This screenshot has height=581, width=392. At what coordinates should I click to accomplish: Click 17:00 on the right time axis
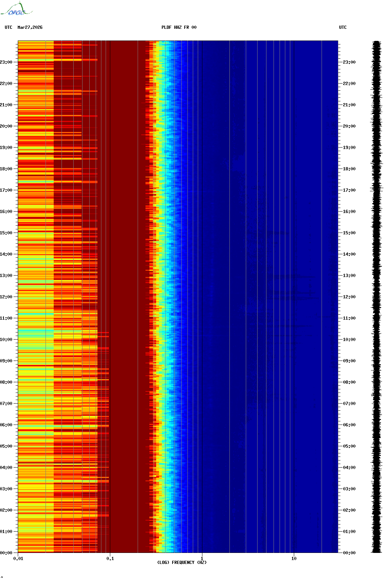click(x=349, y=190)
